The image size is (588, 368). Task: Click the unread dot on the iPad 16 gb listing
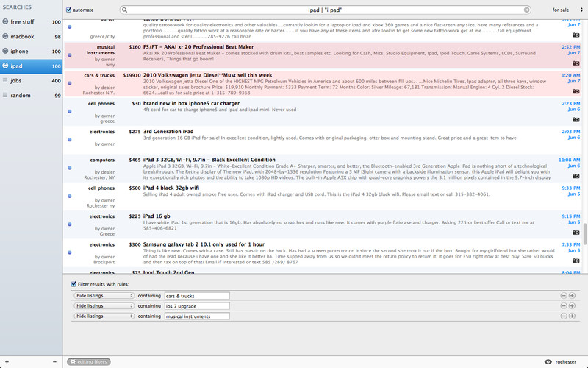point(69,224)
